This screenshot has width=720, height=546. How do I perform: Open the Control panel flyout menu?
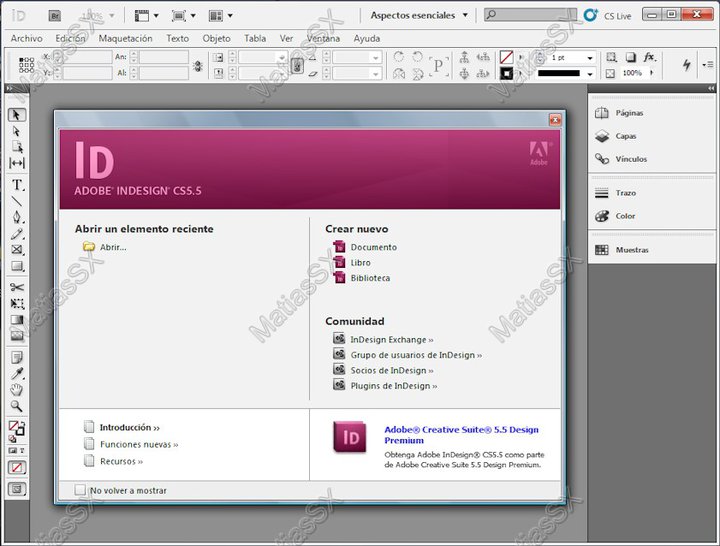coord(707,65)
